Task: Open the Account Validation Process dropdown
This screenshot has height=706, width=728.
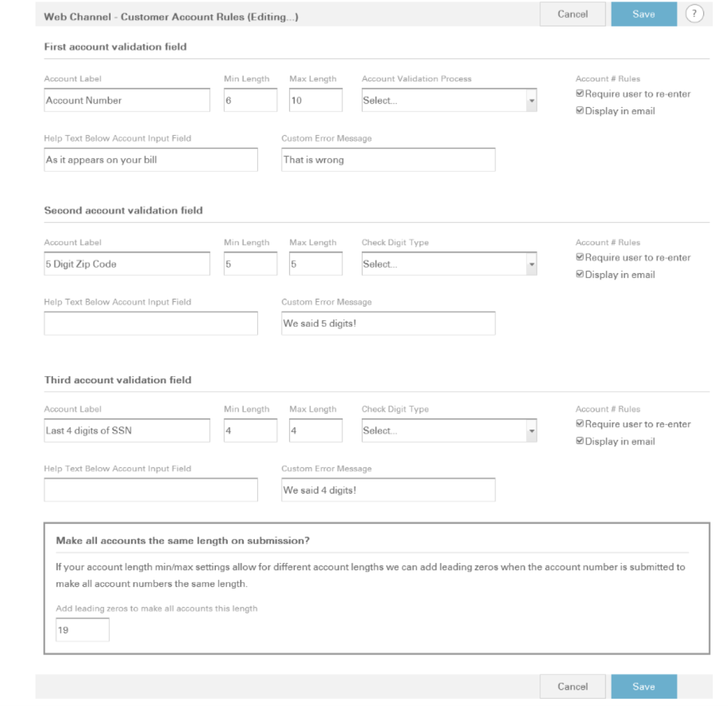Action: 448,99
